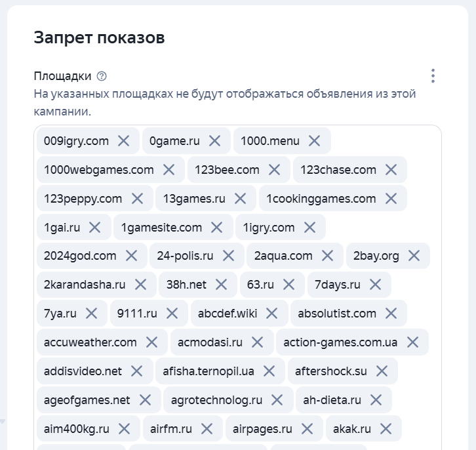Viewport: 476px width, 450px height.
Task: Remove airfm.ru from blocked sites
Action: click(x=207, y=429)
